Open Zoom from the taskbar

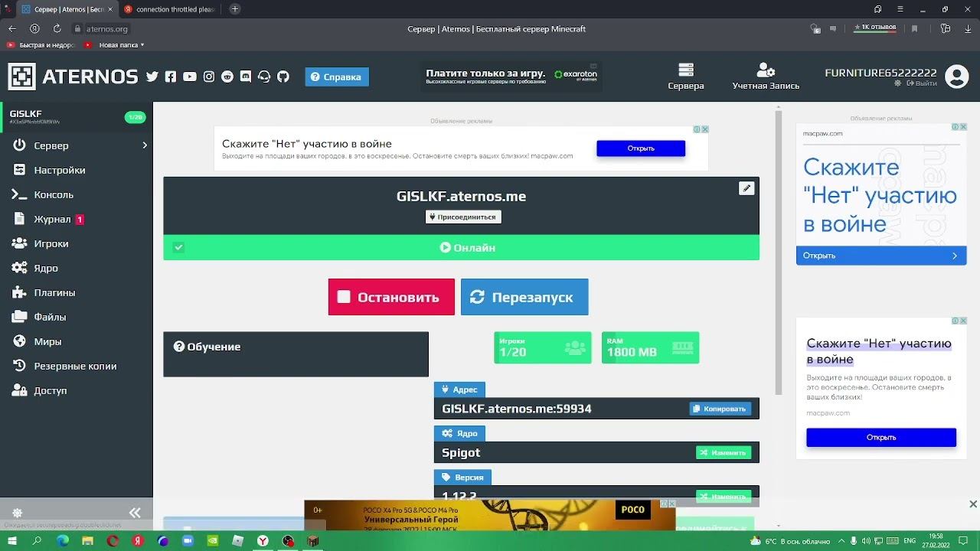188,541
